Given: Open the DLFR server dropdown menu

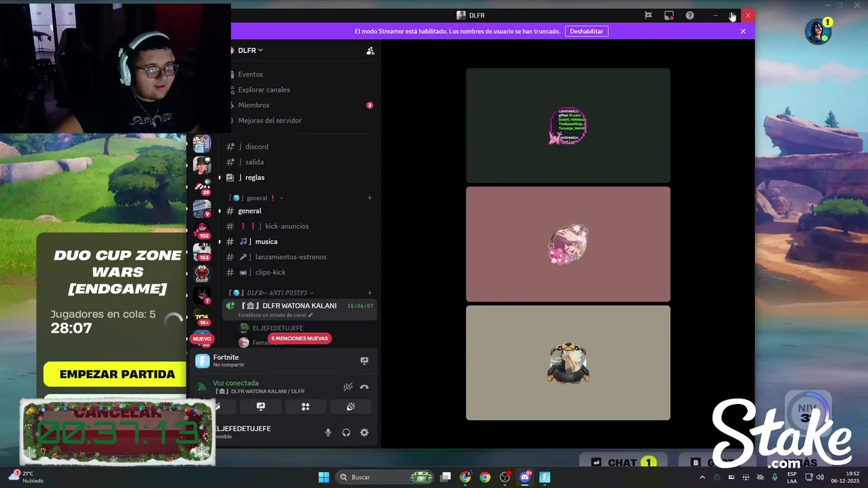Looking at the screenshot, I should point(250,50).
